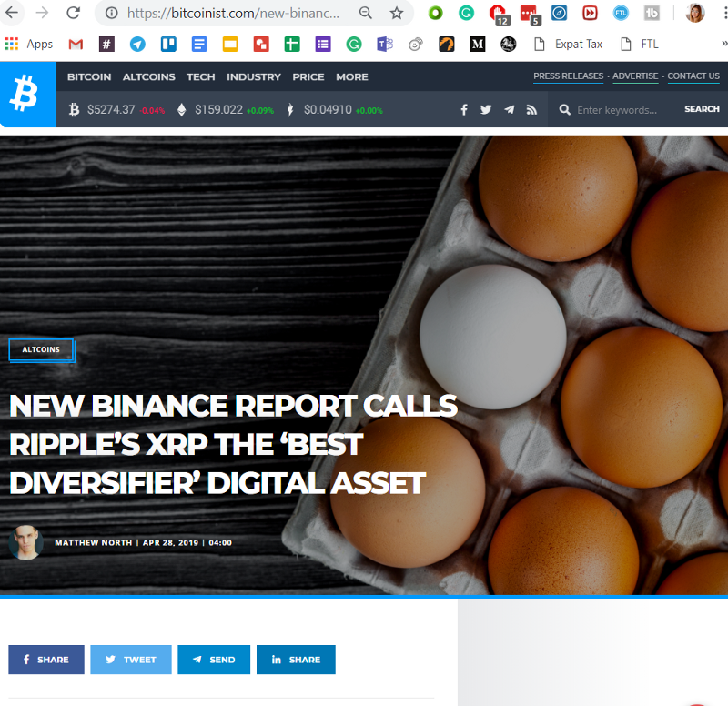Click the TWEET button

coord(131,659)
